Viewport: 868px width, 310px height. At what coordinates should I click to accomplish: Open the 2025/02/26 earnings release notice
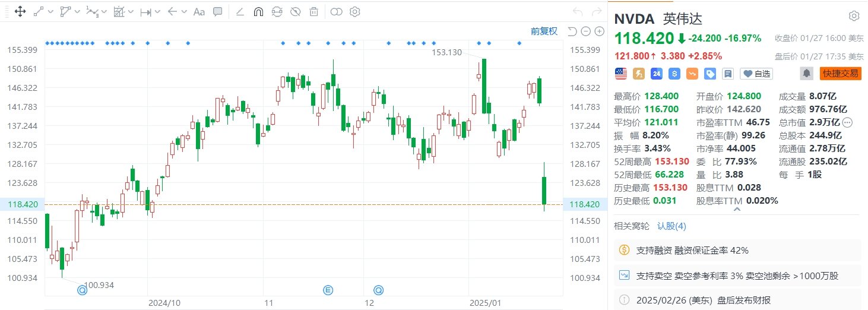click(737, 300)
